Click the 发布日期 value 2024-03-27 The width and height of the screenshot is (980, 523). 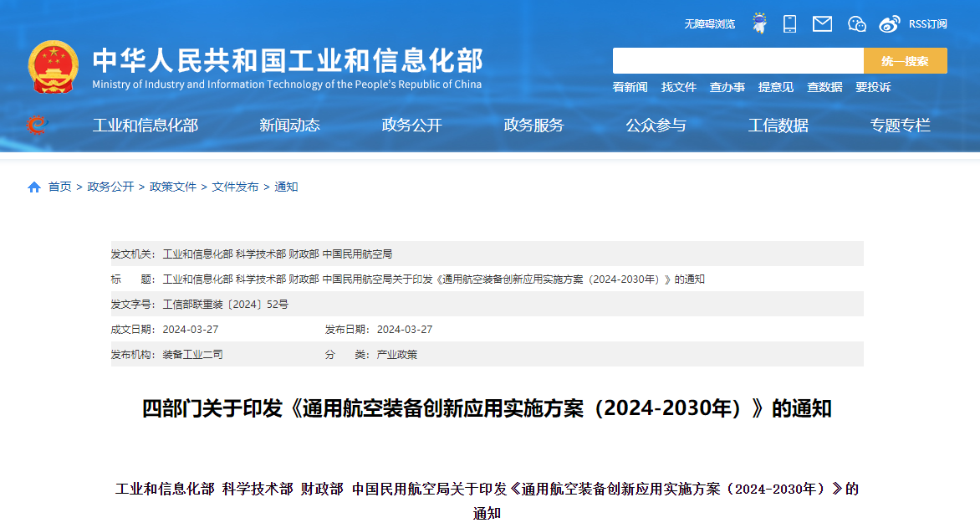point(405,330)
